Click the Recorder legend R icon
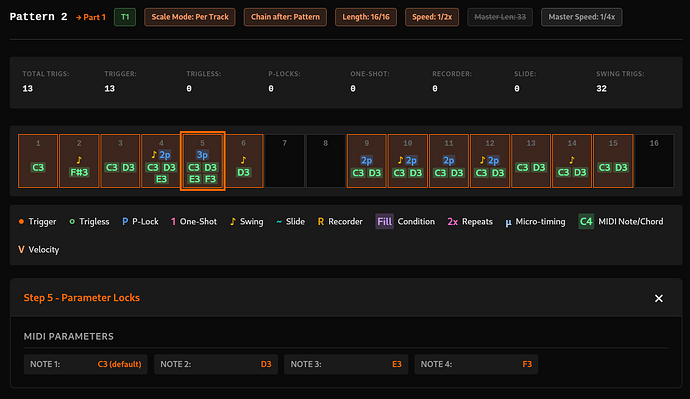 click(x=321, y=222)
